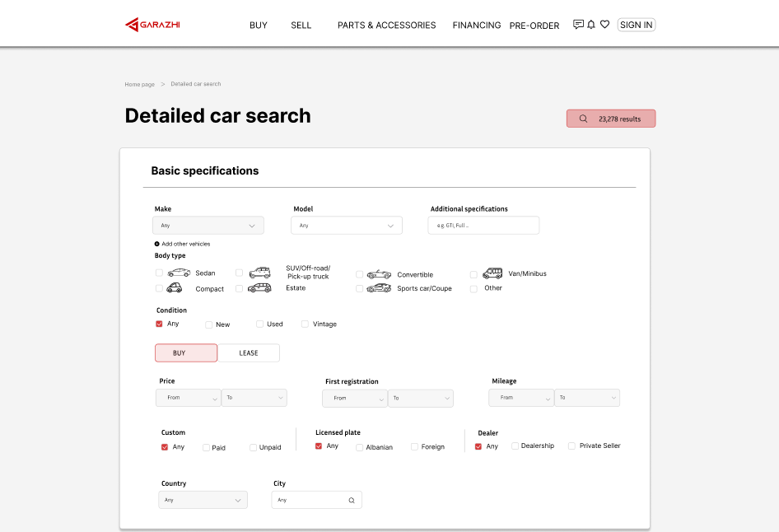This screenshot has width=779, height=532.
Task: Enable the Dealership checkbox
Action: 515,446
